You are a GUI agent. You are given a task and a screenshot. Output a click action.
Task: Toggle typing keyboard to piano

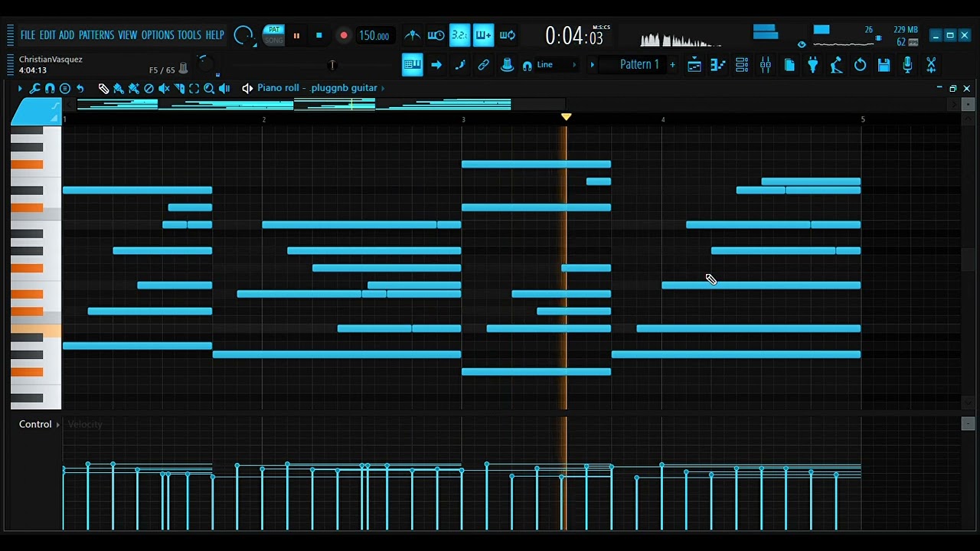pos(412,65)
